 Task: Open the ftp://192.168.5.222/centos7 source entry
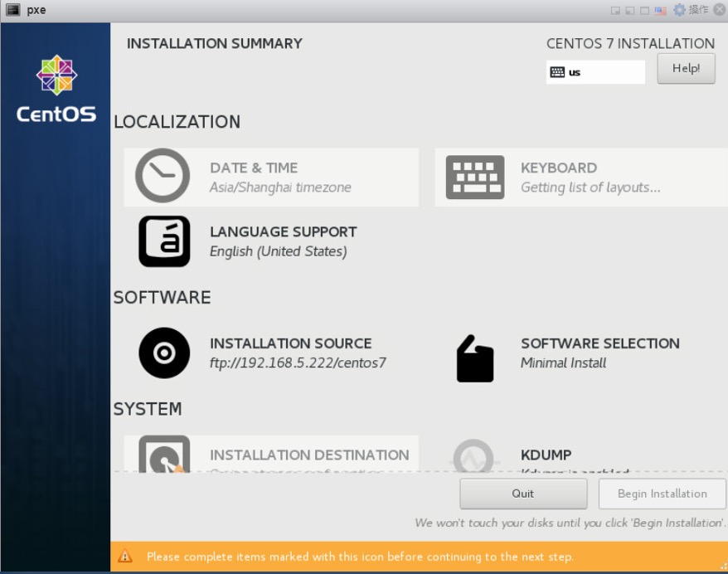coord(298,362)
